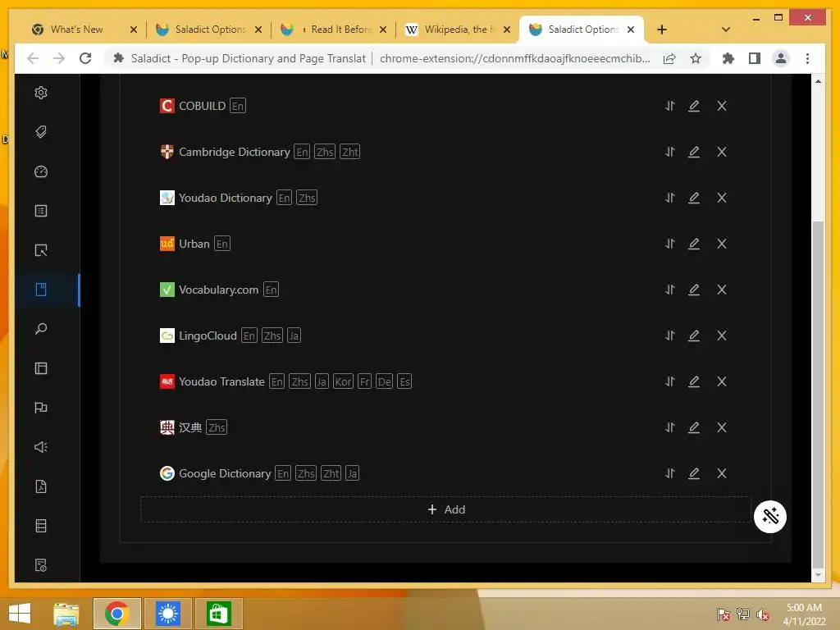Reorder Youdao Translate using sort icon
The width and height of the screenshot is (840, 630).
tap(669, 381)
